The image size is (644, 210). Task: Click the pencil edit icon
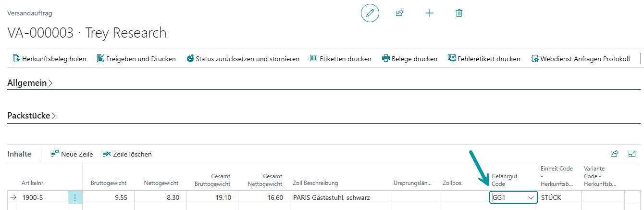point(370,13)
